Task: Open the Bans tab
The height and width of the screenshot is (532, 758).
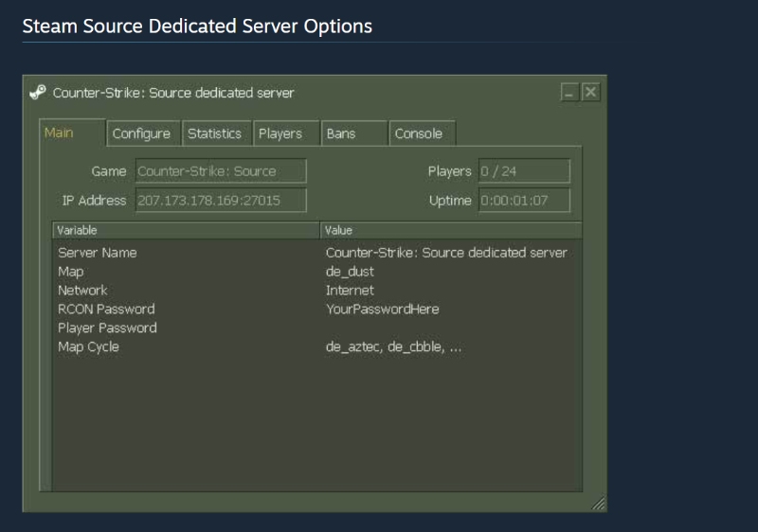Action: pyautogui.click(x=341, y=133)
